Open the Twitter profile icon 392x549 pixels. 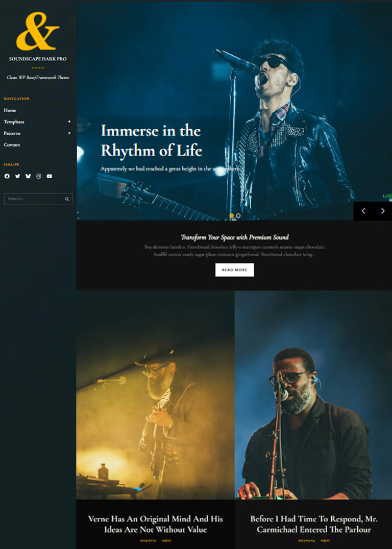17,176
